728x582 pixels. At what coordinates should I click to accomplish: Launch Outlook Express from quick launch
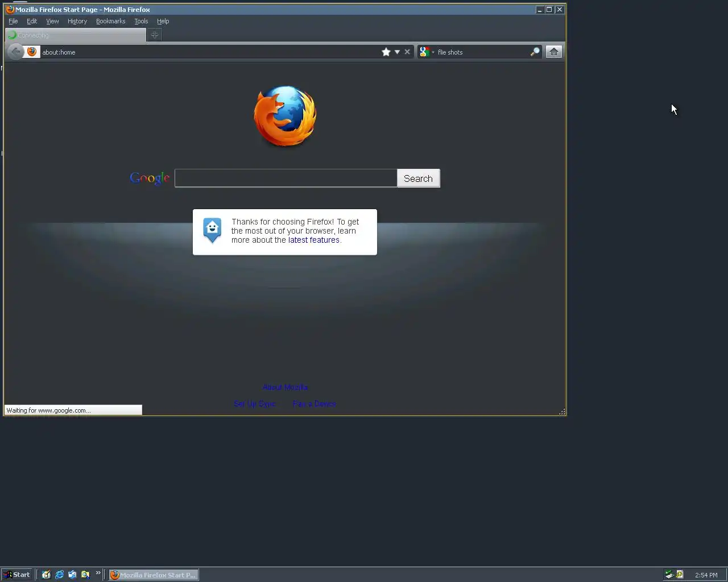click(72, 575)
